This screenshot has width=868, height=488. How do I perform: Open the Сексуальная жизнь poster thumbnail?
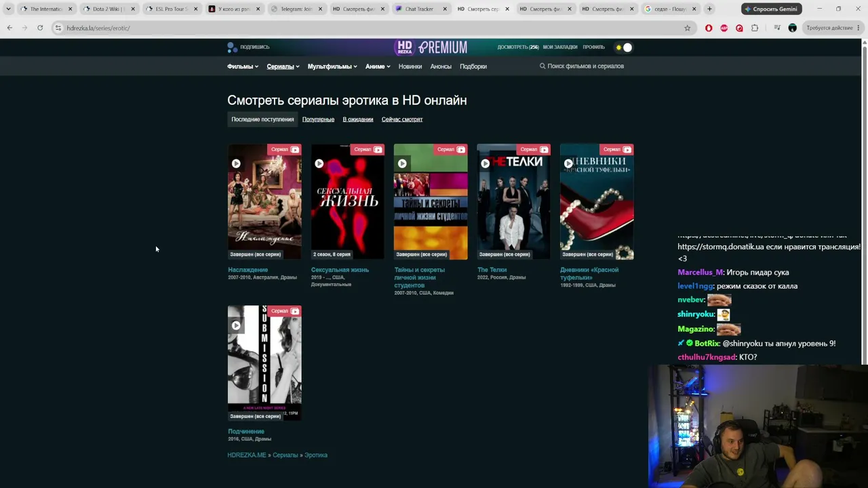coord(347,201)
